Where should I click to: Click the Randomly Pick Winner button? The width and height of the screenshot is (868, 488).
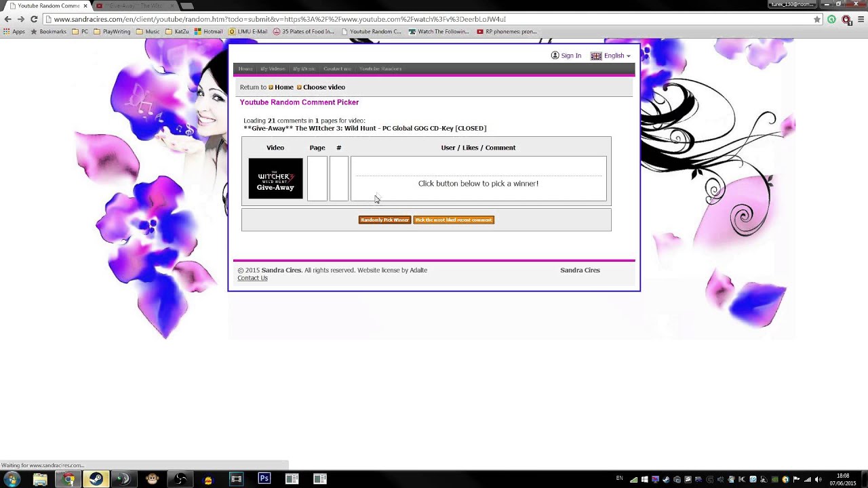pos(384,220)
